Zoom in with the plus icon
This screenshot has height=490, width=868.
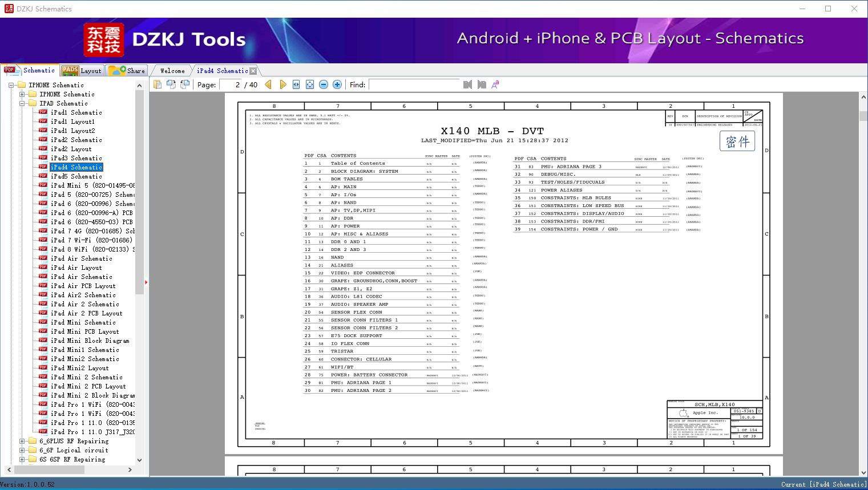click(x=337, y=84)
